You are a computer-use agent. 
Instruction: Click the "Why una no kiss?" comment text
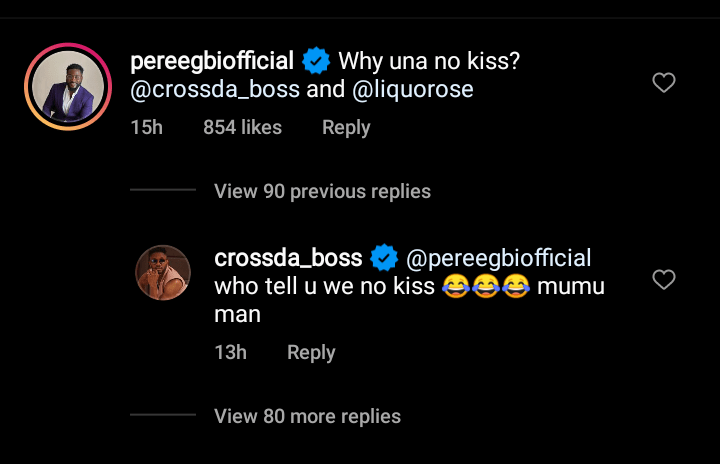tap(429, 62)
